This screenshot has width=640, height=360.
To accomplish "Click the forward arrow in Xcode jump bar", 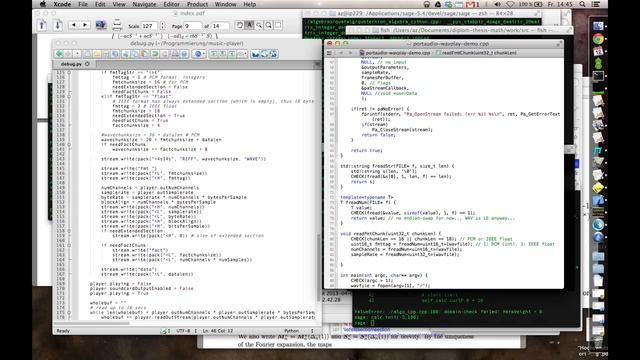I will tap(350, 53).
